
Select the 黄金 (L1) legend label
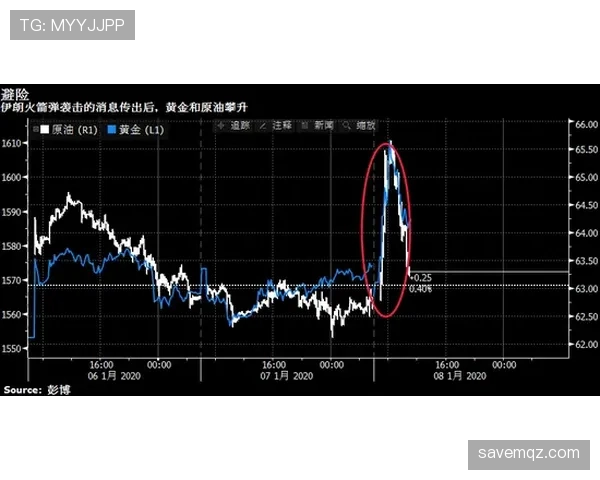pos(141,130)
